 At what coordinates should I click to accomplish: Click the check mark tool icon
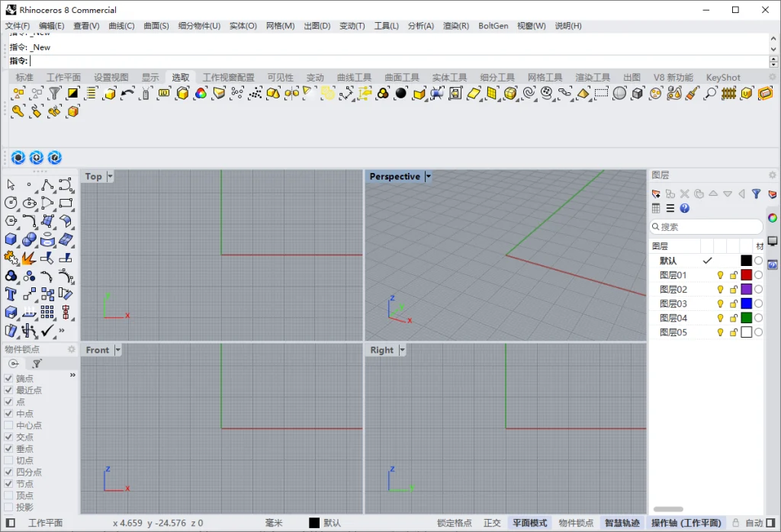point(47,331)
